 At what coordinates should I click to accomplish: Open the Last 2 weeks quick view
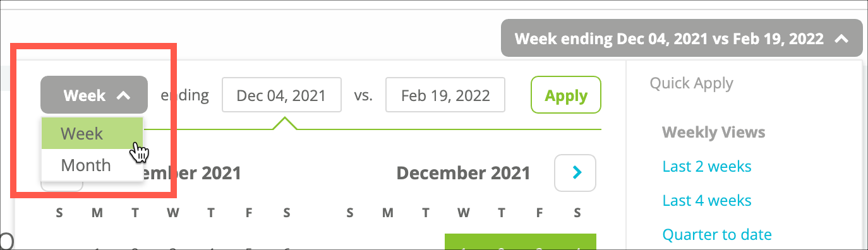point(707,167)
